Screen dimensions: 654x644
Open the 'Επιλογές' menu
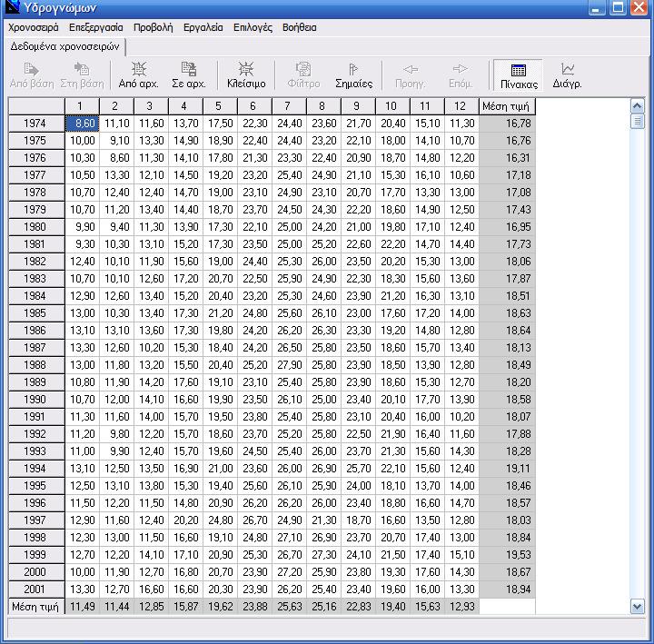[x=253, y=27]
